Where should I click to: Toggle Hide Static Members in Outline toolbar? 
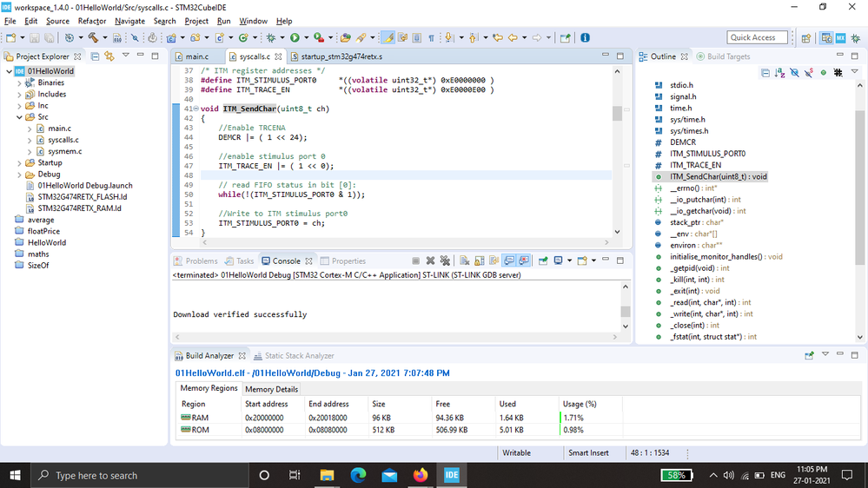[809, 73]
